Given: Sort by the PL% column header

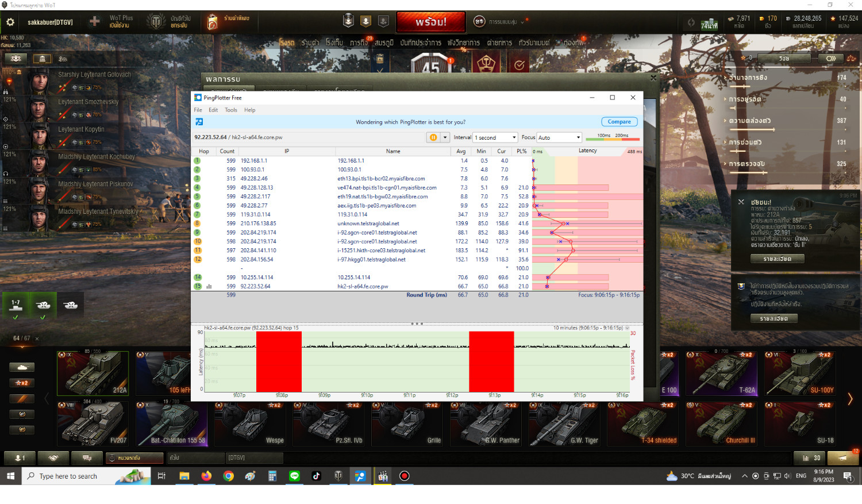Looking at the screenshot, I should tap(521, 151).
